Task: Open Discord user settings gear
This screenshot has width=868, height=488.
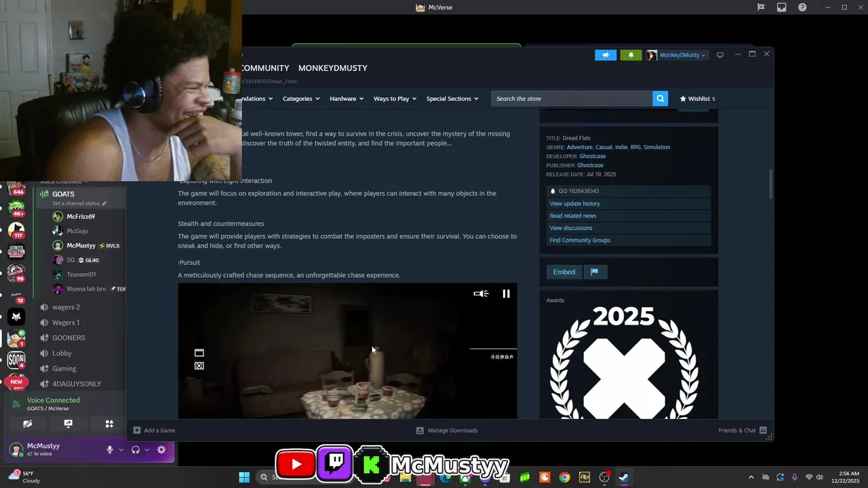Action: (161, 449)
